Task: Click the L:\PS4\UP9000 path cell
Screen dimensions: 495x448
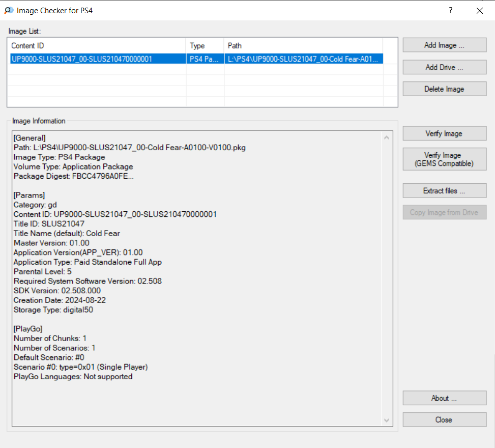Action: (x=304, y=59)
